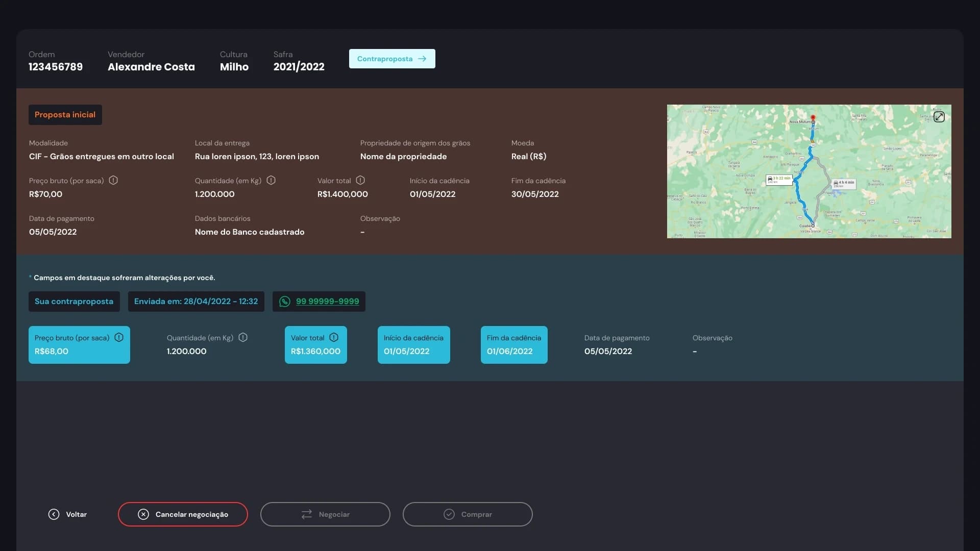Expand the route map to fullscreen
This screenshot has width=980, height=551.
(939, 117)
